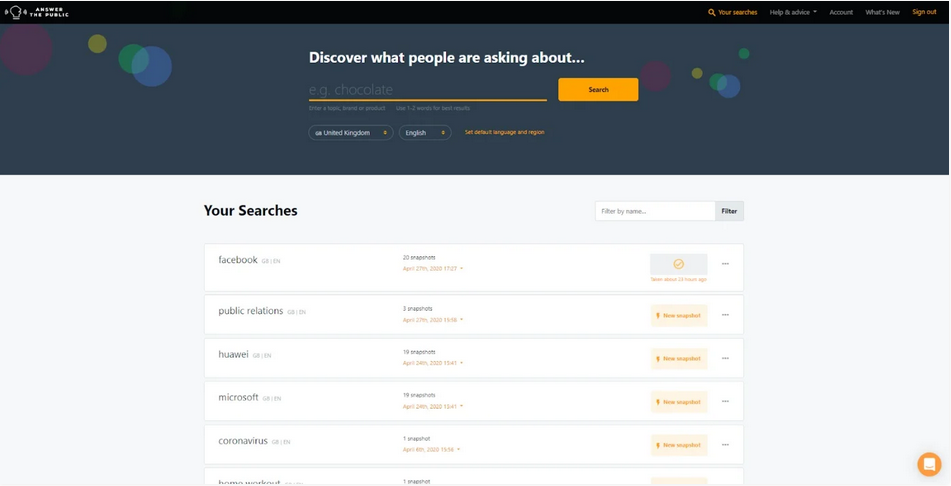The width and height of the screenshot is (951, 486).
Task: Click the Sign out link
Action: [x=924, y=12]
